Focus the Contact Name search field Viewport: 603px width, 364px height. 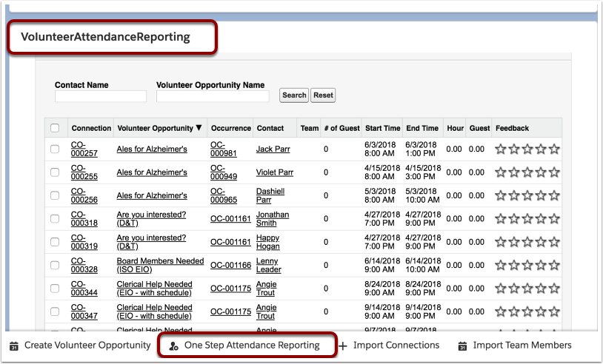pos(101,96)
